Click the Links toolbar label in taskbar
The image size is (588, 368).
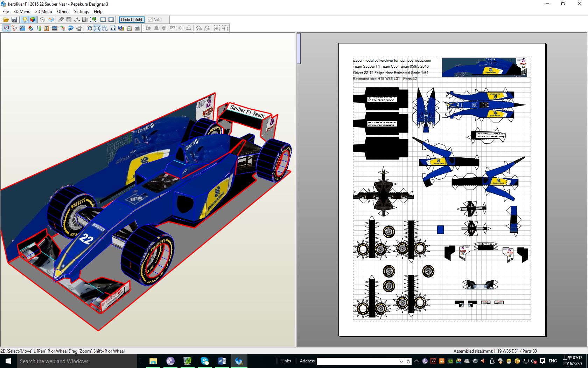tap(286, 361)
